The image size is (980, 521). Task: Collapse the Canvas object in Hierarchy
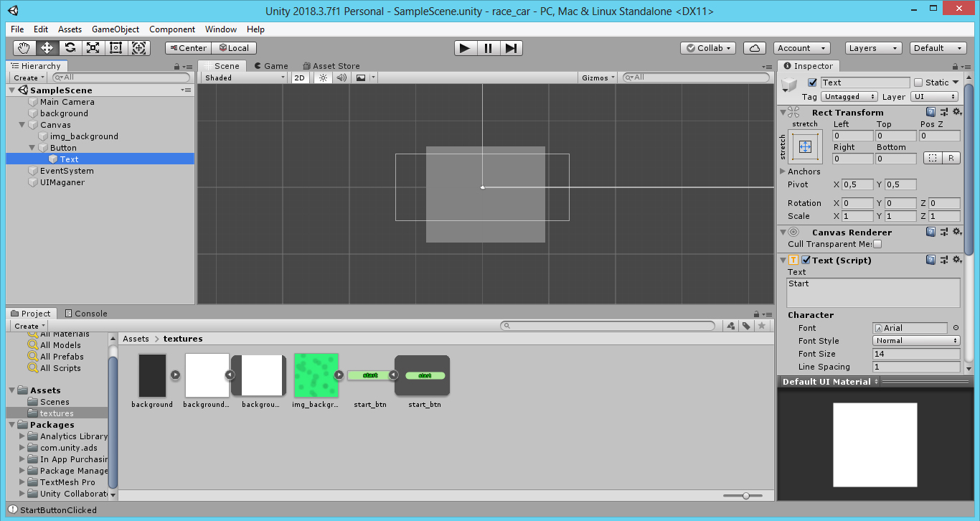22,125
